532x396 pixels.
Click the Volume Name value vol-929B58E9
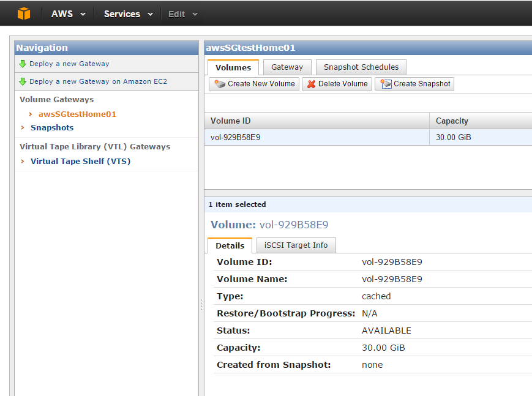(x=392, y=279)
